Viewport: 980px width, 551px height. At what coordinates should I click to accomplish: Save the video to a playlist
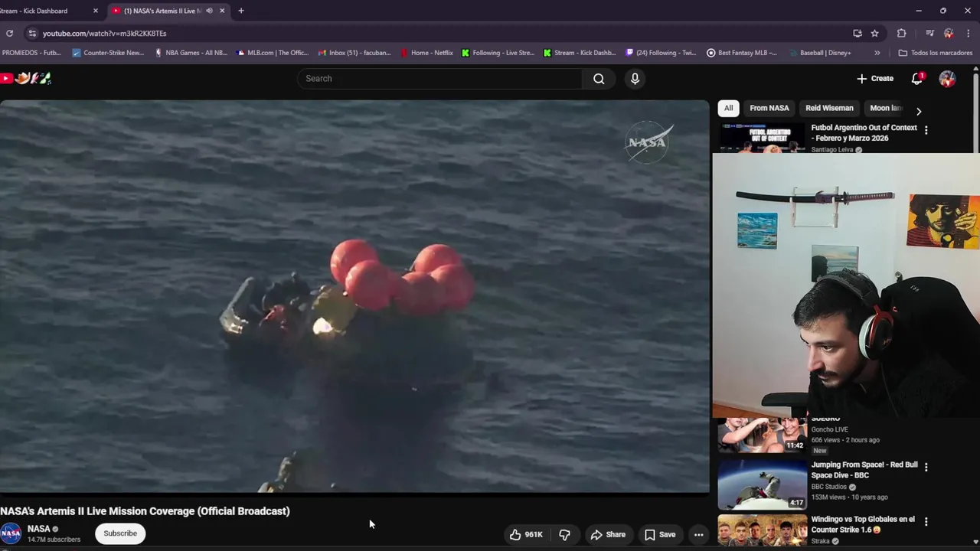pos(659,534)
